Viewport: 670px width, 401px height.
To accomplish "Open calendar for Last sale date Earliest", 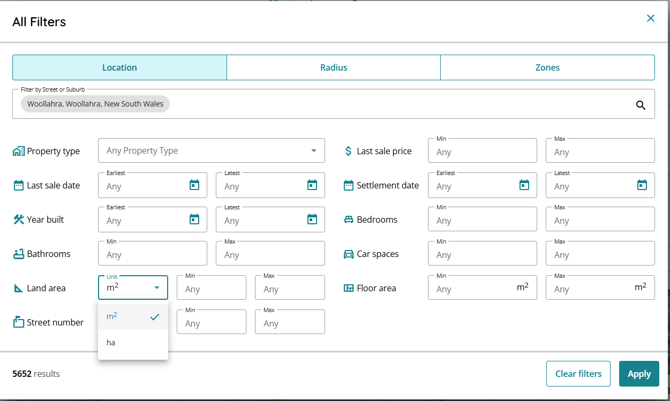I will pyautogui.click(x=194, y=185).
